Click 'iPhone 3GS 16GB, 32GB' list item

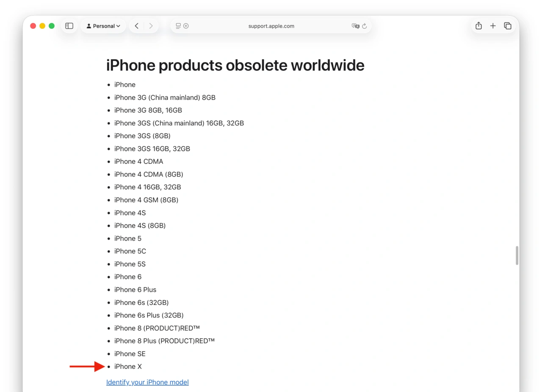152,149
